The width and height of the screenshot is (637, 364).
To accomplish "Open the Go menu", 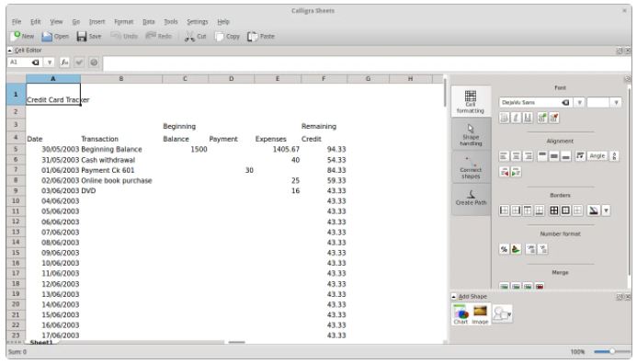I will point(76,21).
